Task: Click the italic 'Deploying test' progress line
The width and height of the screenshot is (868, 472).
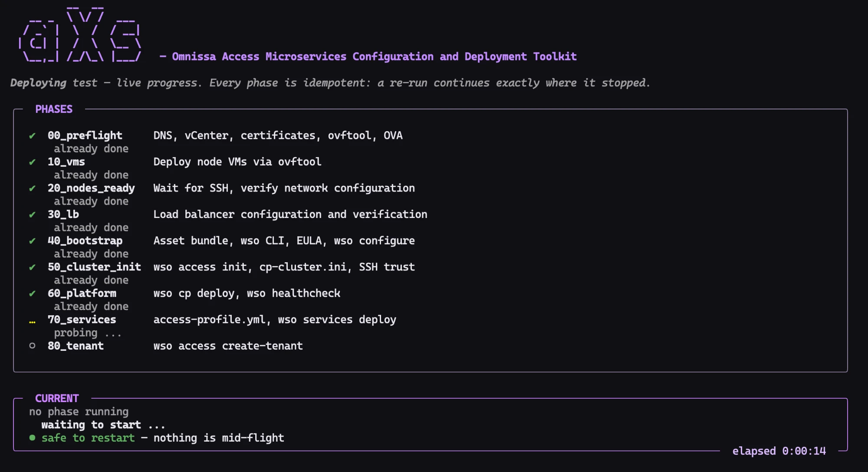Action: pyautogui.click(x=330, y=83)
